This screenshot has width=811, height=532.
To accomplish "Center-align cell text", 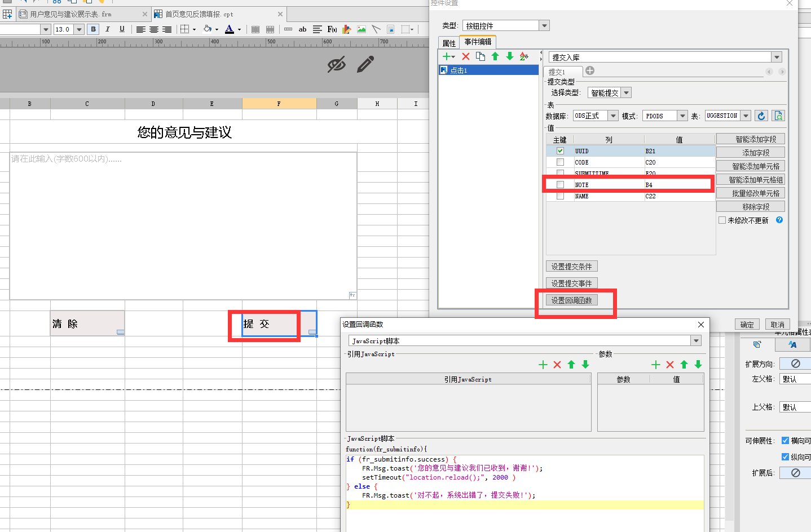I will point(153,29).
